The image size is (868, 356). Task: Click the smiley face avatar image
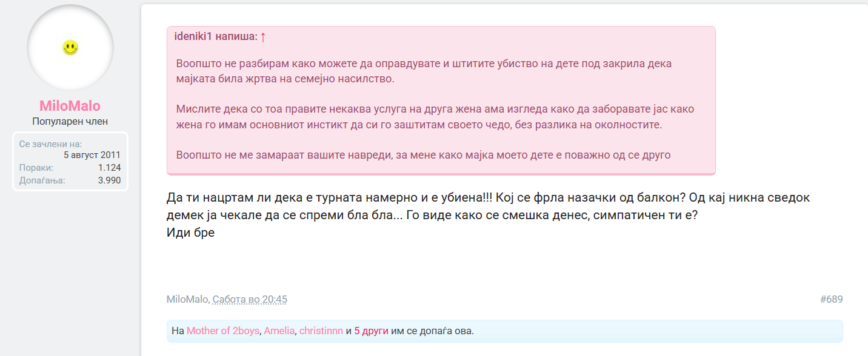pyautogui.click(x=70, y=48)
